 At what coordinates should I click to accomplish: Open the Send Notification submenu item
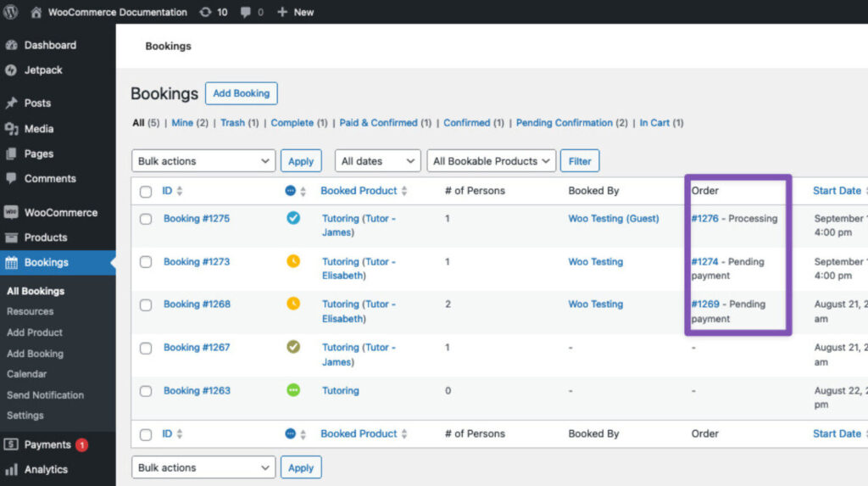click(46, 395)
